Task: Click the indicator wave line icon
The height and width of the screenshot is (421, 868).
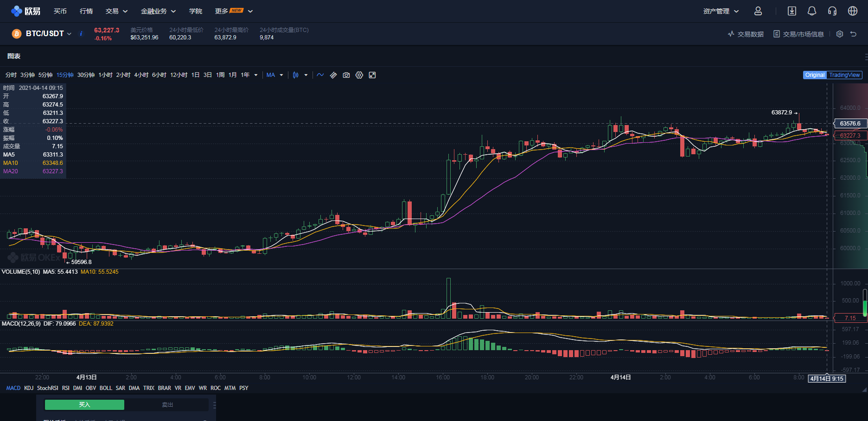Action: pos(320,75)
